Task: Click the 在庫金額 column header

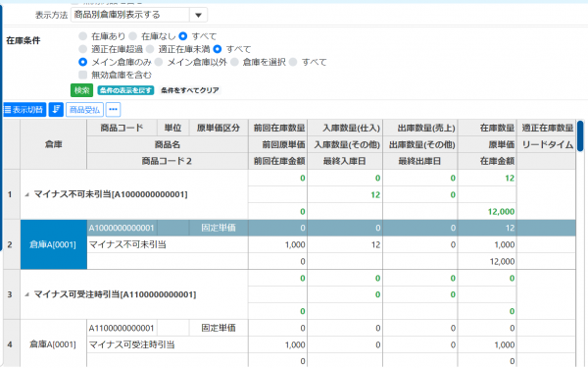Action: tap(487, 161)
